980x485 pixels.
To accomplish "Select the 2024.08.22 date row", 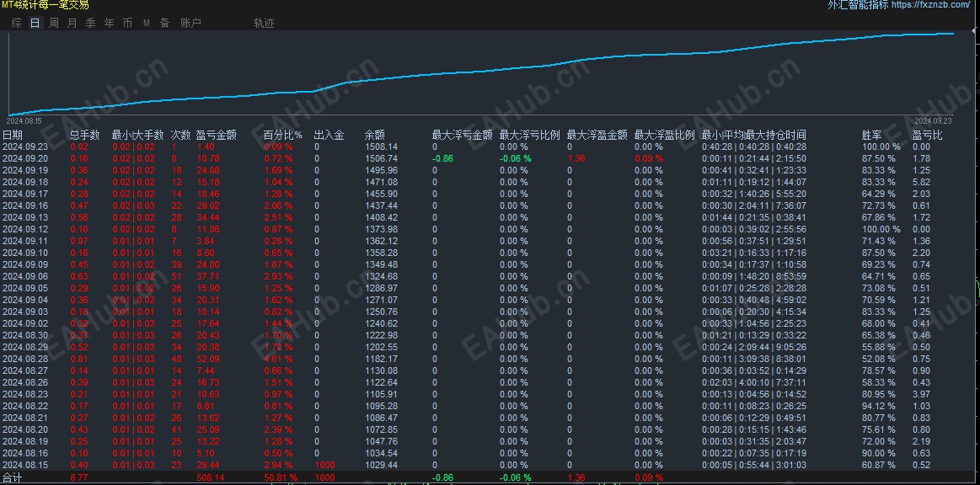I will click(x=25, y=406).
